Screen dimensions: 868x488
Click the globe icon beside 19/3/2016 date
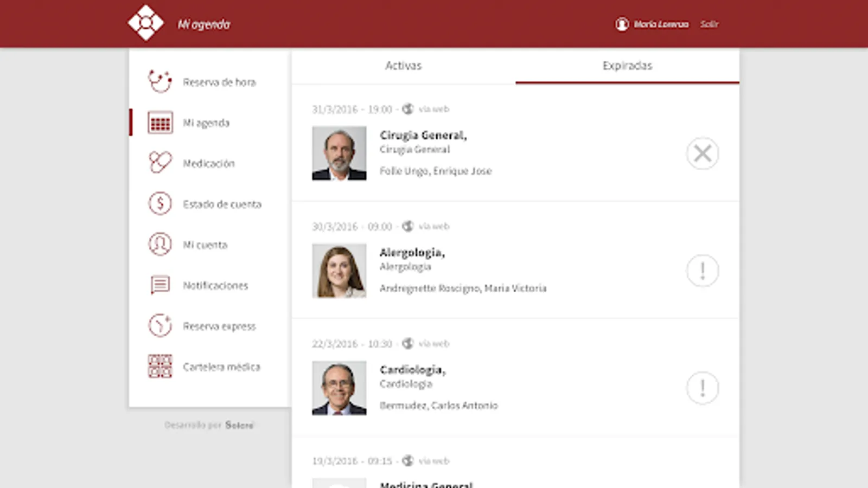[407, 461]
